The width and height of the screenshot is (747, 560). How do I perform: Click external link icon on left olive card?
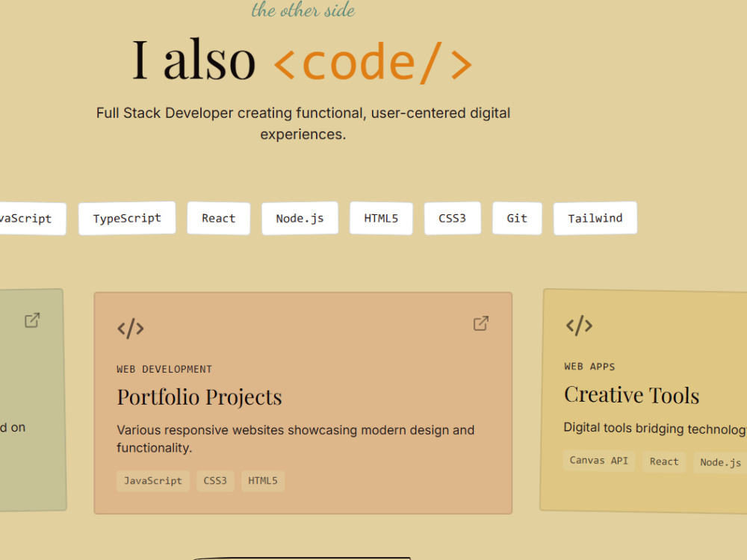click(32, 320)
